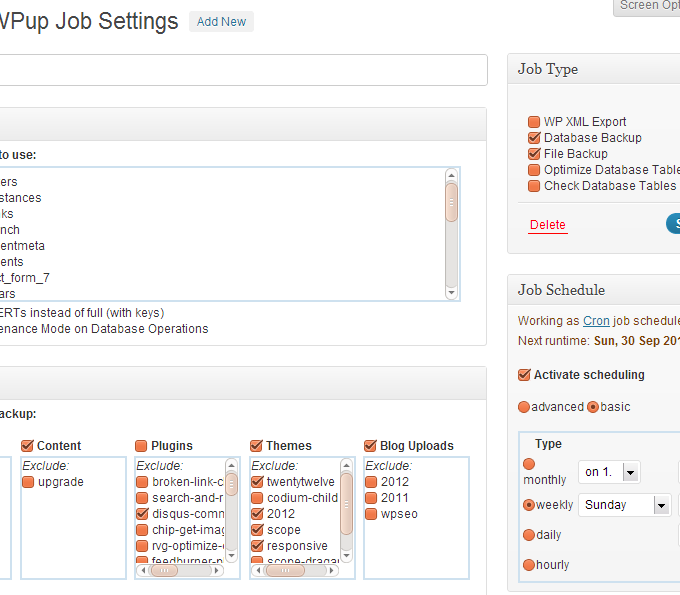Open the Cron job scheduler link

(596, 321)
